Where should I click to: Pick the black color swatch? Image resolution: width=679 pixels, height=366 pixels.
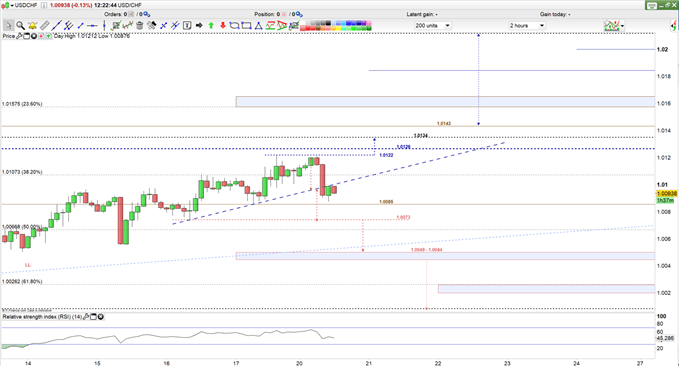click(x=328, y=23)
